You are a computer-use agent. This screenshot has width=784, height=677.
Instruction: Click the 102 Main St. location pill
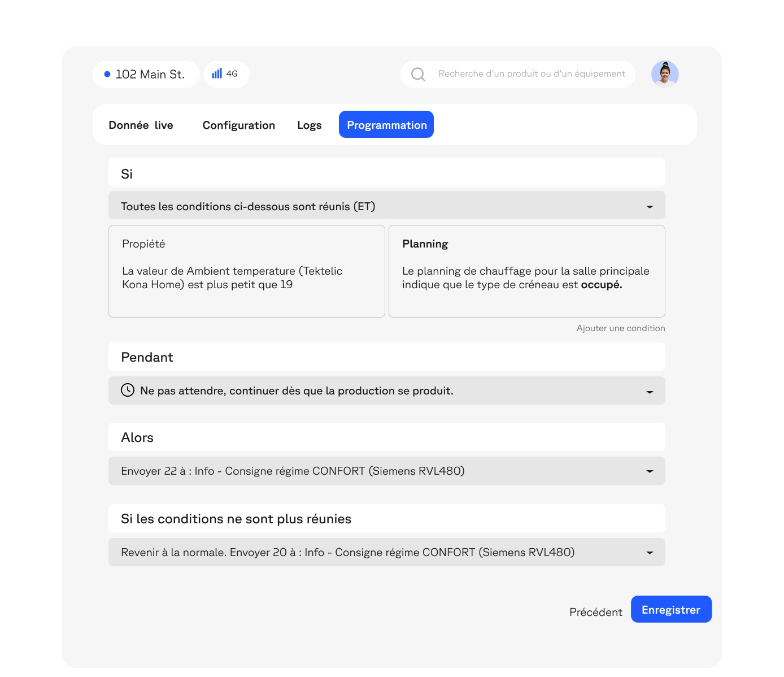point(146,74)
